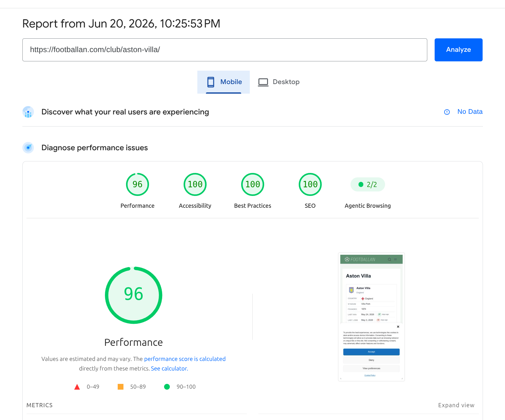Click the Aston Villa page screenshot thumbnail
The image size is (505, 420).
[371, 317]
